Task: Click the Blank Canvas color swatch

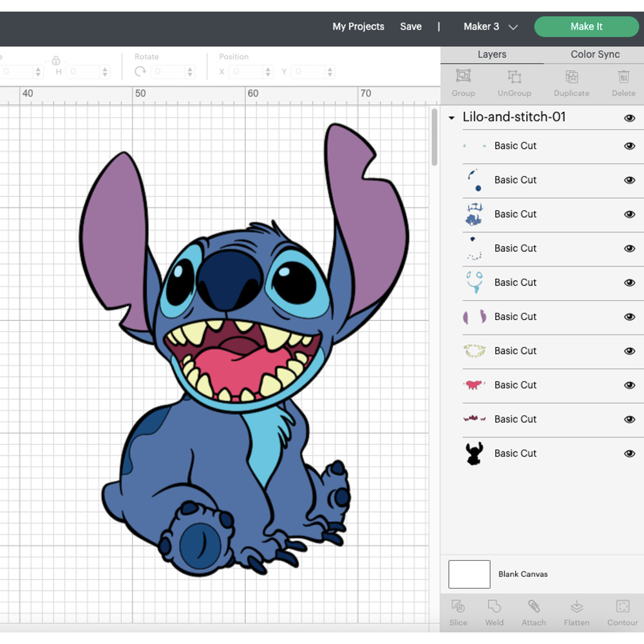Action: [469, 574]
